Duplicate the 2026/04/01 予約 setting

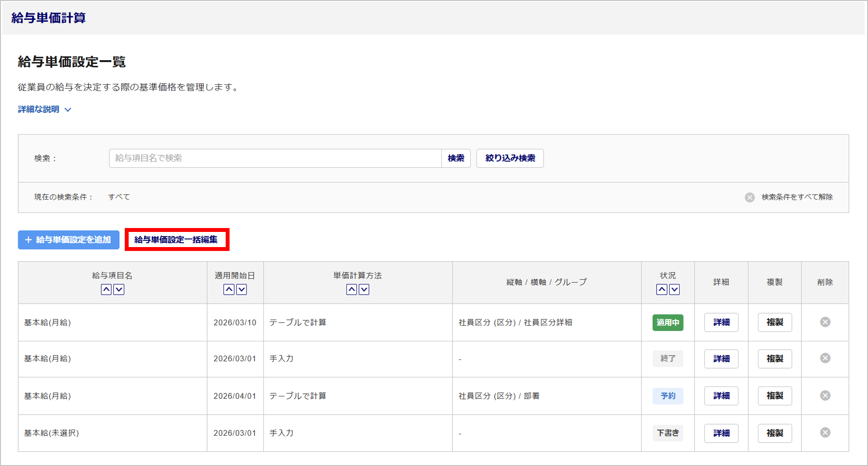pyautogui.click(x=774, y=395)
